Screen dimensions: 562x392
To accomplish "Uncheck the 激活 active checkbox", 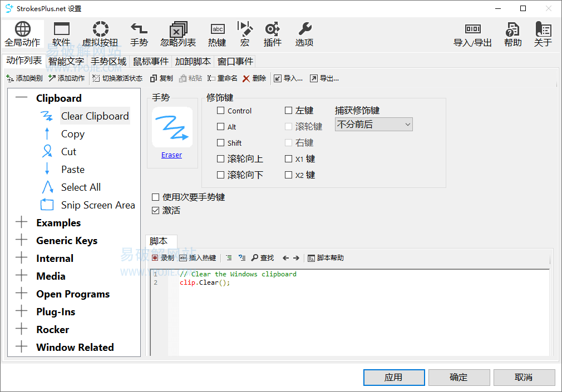I will 155,210.
